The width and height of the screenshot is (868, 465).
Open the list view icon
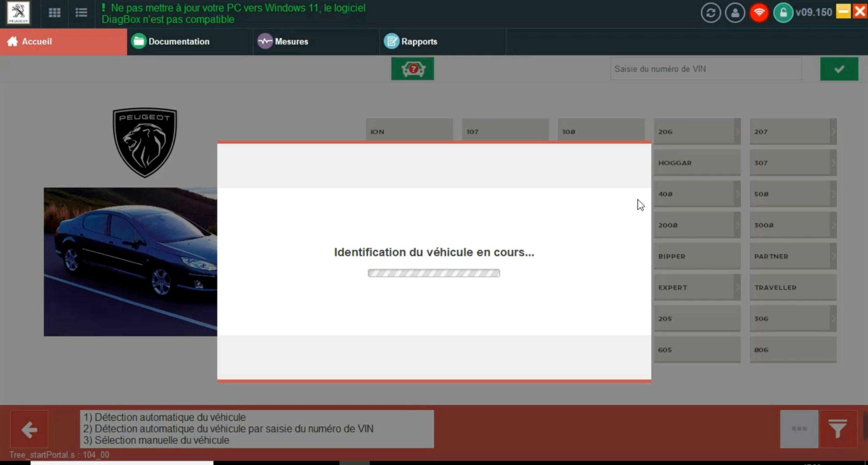click(x=81, y=13)
